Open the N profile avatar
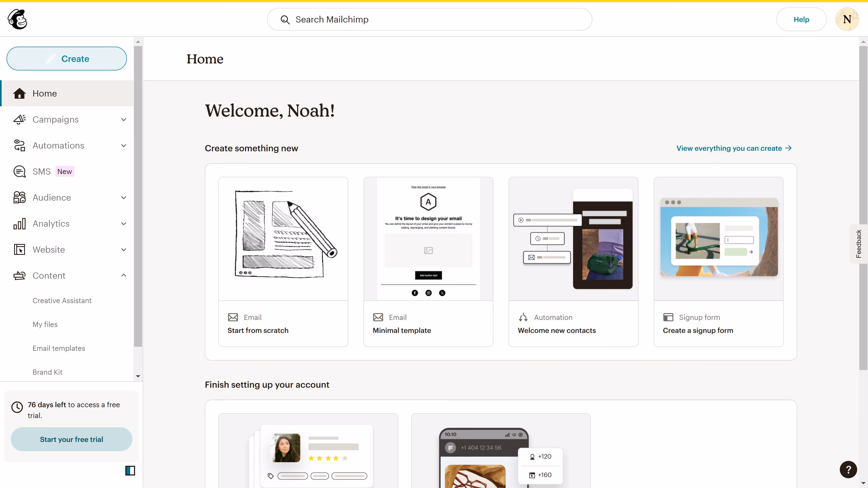Screen dimensions: 868x488 [847, 20]
